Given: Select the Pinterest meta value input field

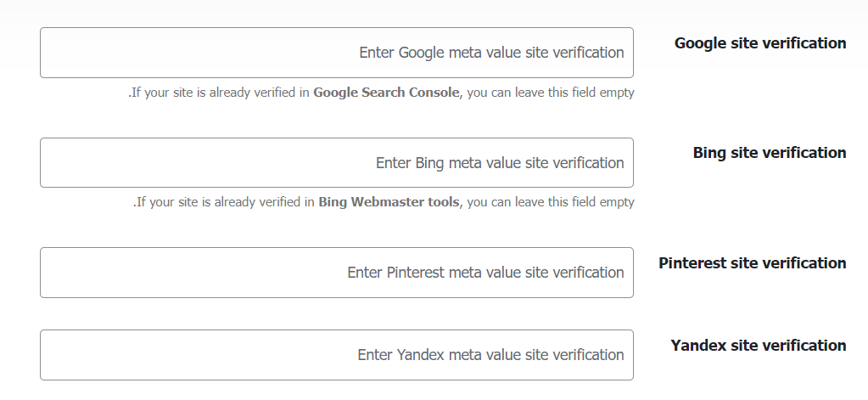Looking at the screenshot, I should point(255,273).
